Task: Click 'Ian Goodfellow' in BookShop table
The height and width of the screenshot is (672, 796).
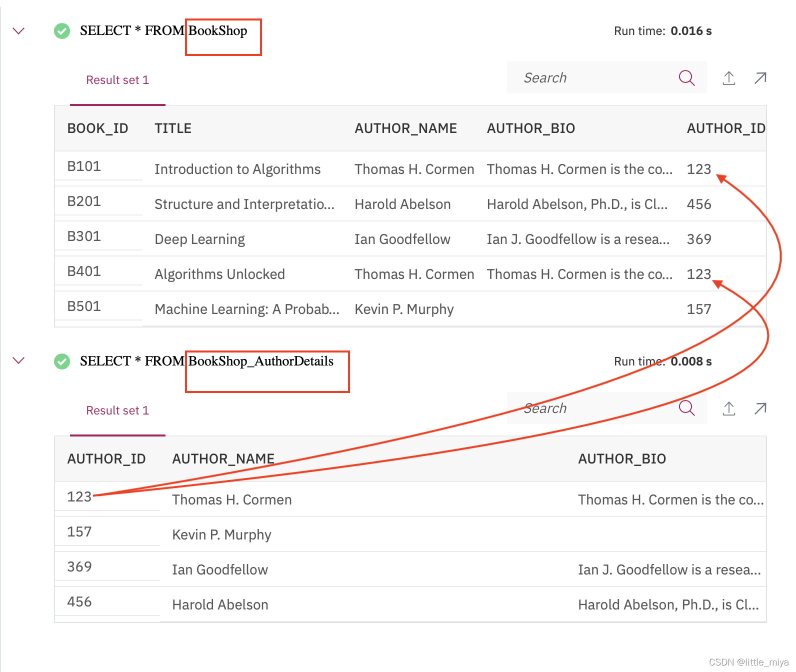Action: tap(402, 239)
